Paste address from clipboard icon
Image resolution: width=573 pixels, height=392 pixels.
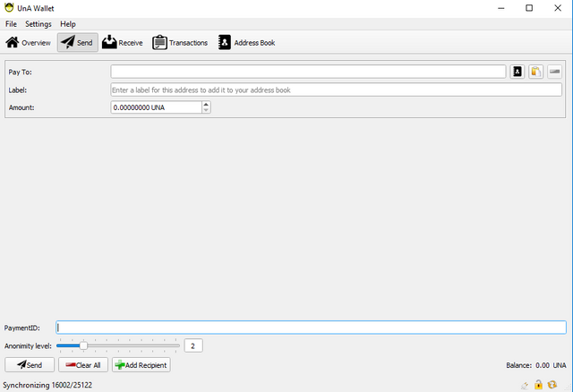pyautogui.click(x=535, y=72)
